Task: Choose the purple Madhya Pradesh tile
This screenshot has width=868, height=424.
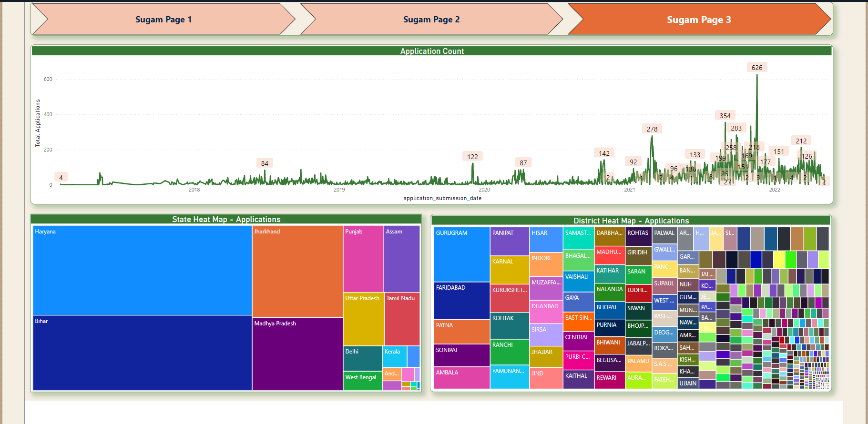Action: point(297,354)
